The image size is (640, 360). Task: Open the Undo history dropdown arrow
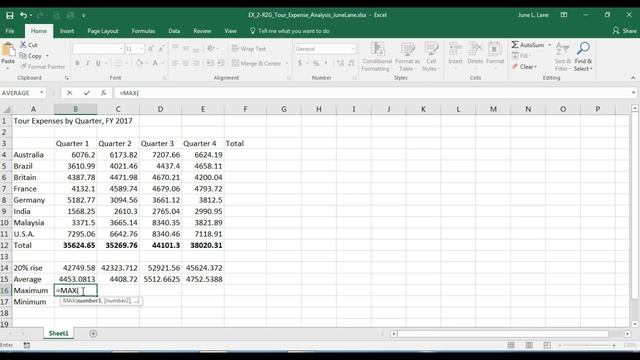(31, 16)
